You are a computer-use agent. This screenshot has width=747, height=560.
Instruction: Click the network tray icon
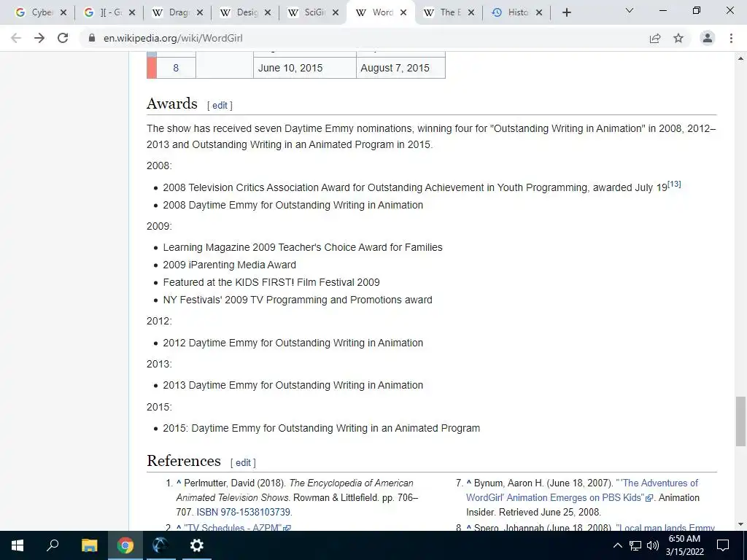coord(635,545)
